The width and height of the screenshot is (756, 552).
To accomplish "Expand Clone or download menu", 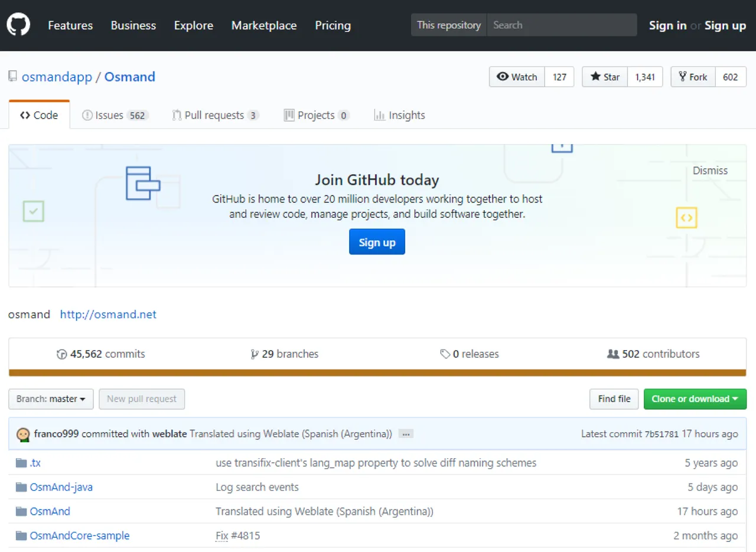I will coord(695,399).
